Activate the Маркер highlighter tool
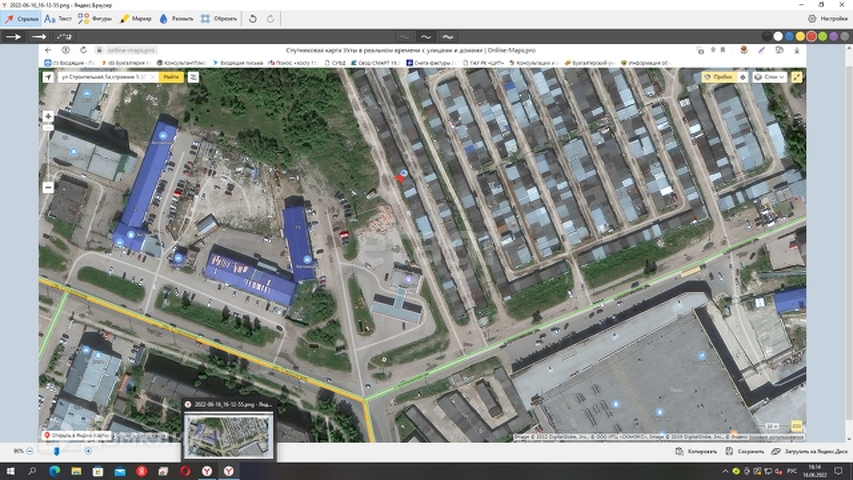853x480 pixels. coord(136,18)
